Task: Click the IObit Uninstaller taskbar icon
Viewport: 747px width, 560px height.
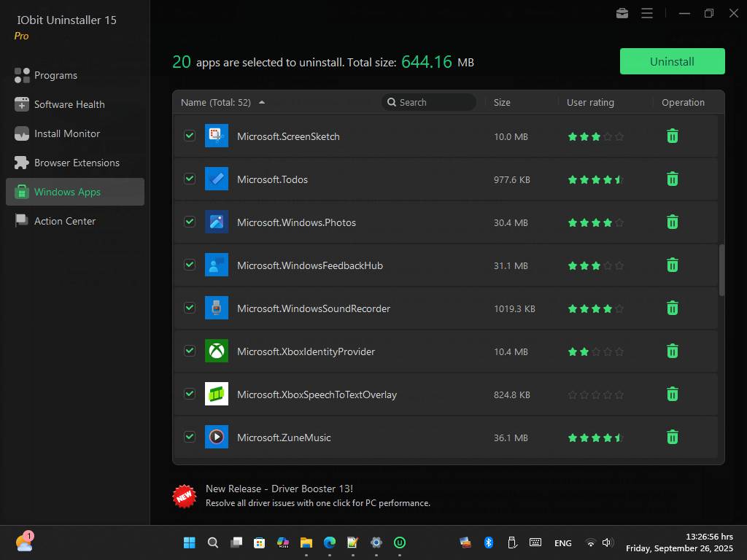Action: (x=399, y=542)
